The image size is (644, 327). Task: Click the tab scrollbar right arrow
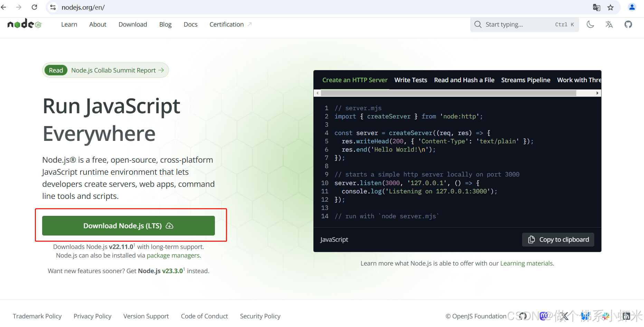597,93
